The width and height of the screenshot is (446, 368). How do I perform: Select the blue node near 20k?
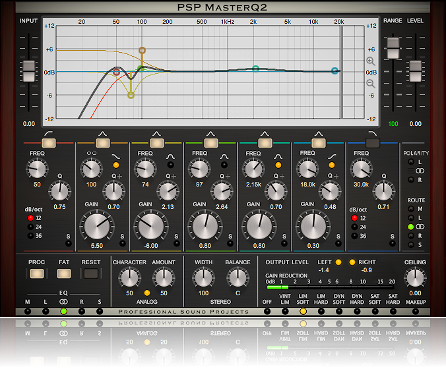click(x=335, y=71)
